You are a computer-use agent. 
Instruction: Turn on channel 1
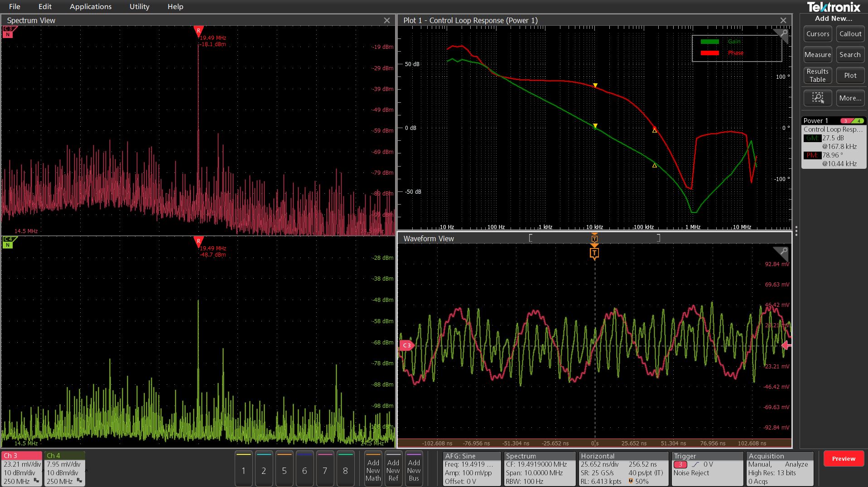pos(244,470)
